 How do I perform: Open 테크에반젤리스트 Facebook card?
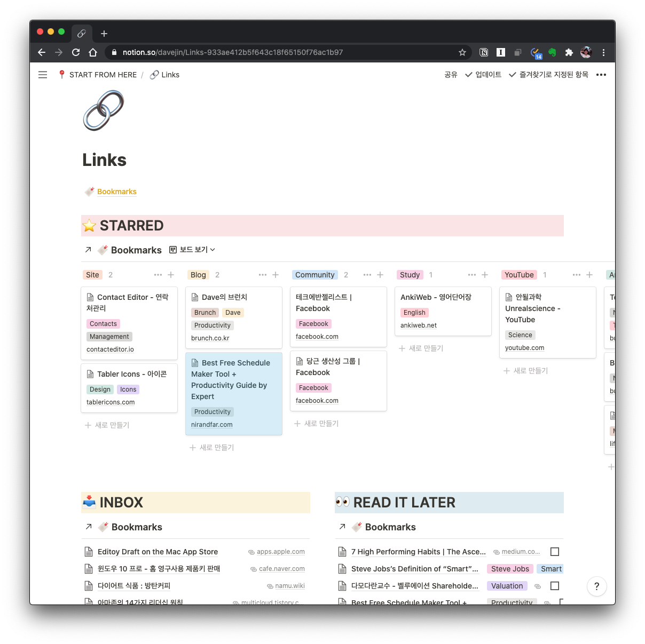click(x=339, y=317)
